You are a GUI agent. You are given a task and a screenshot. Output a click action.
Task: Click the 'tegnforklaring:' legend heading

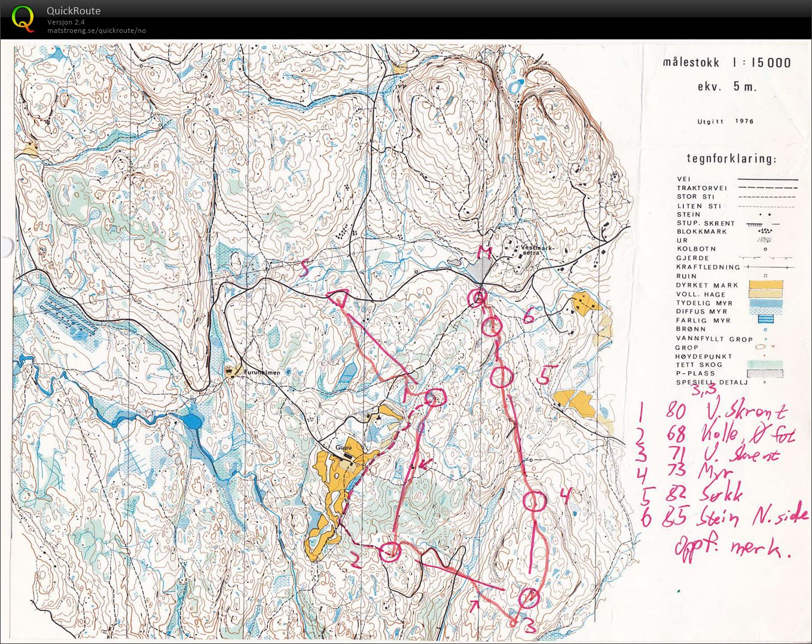coord(731,159)
